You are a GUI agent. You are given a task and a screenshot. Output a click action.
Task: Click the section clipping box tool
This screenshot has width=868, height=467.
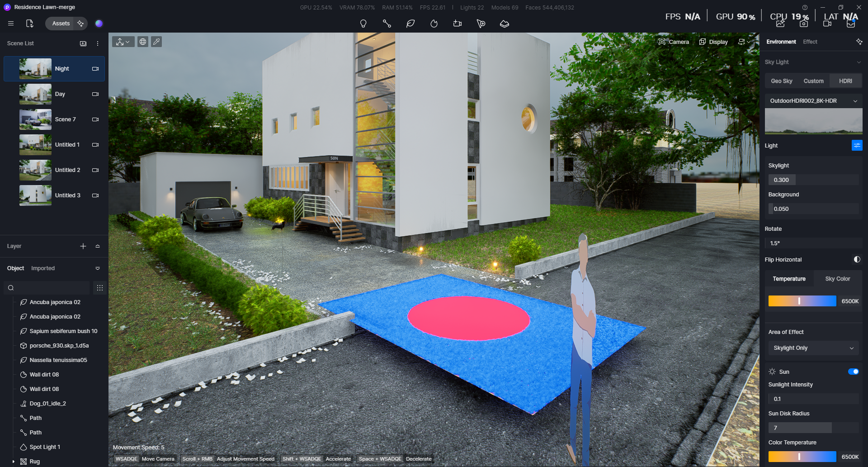click(458, 24)
